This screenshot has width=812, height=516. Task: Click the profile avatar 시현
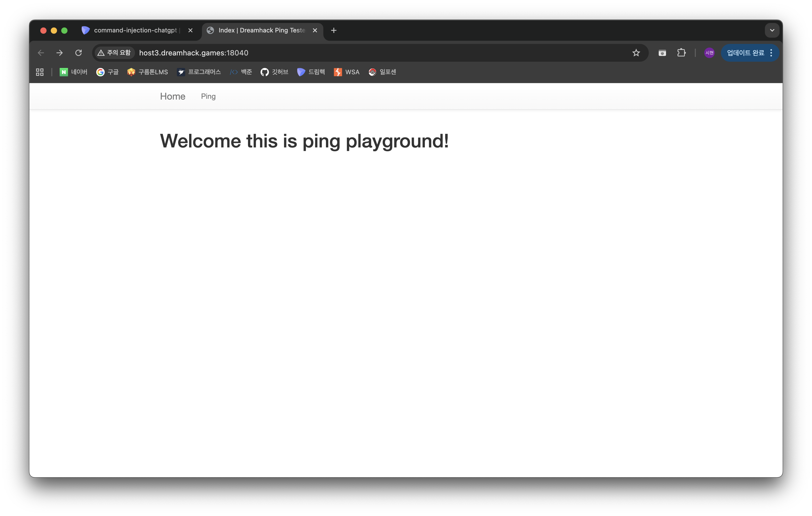pos(709,53)
